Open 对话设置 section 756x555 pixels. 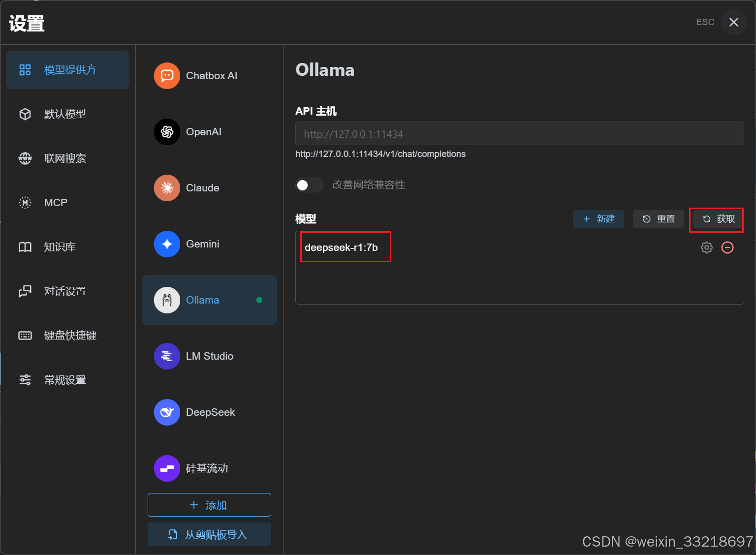67,291
